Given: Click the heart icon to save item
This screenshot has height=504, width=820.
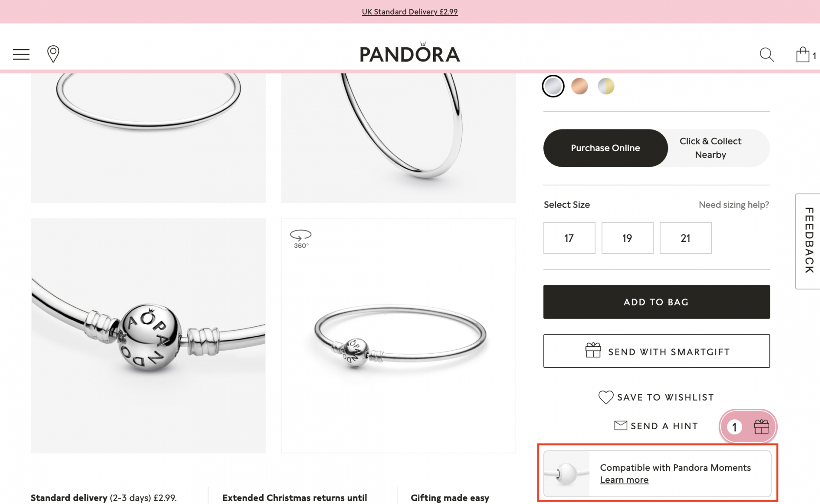Looking at the screenshot, I should coord(605,397).
